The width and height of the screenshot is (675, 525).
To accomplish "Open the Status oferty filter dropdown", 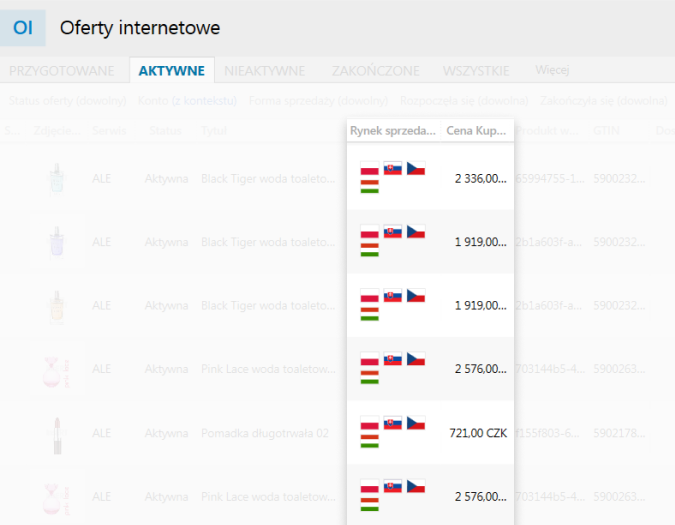I will tap(67, 101).
